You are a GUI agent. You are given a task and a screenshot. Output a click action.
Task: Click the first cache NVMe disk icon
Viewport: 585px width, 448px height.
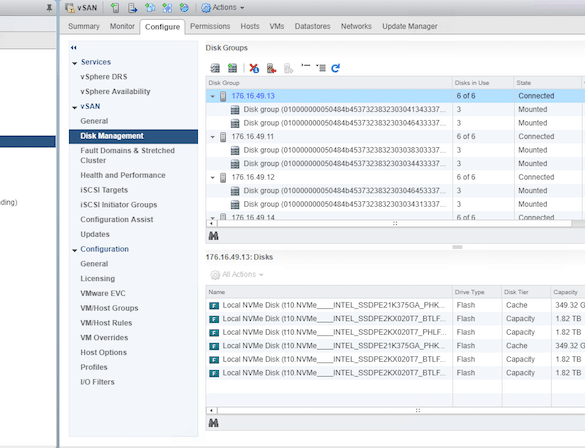pyautogui.click(x=214, y=306)
